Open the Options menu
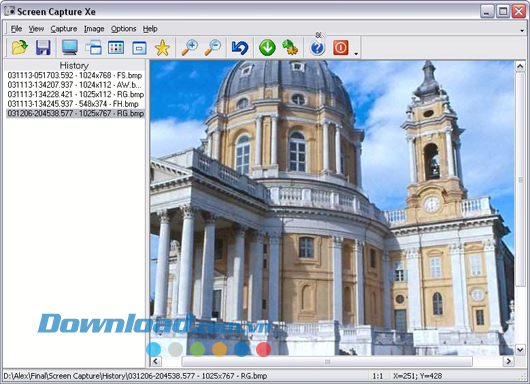This screenshot has height=384, width=530. pos(123,29)
